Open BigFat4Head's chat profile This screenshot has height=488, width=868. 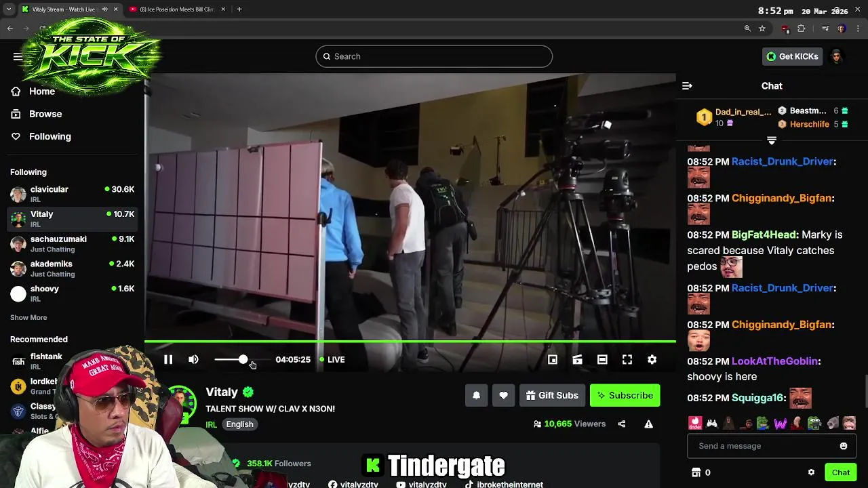pos(764,235)
